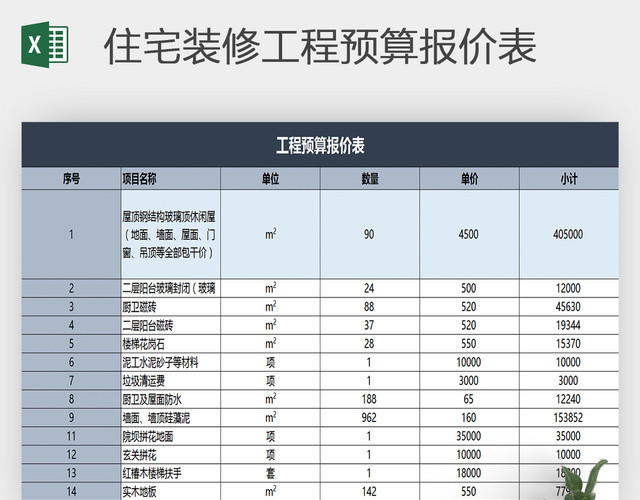Select quantity cell 90 in row 1
640x500 pixels.
coord(370,234)
